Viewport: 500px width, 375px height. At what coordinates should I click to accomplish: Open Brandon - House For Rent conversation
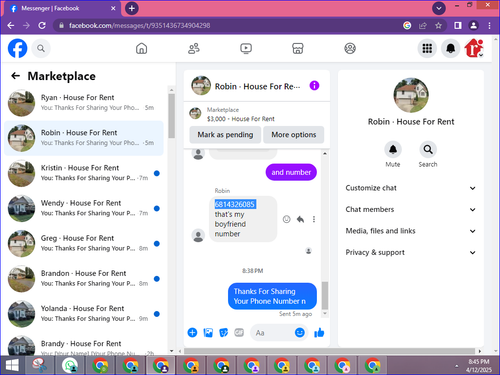pos(84,279)
